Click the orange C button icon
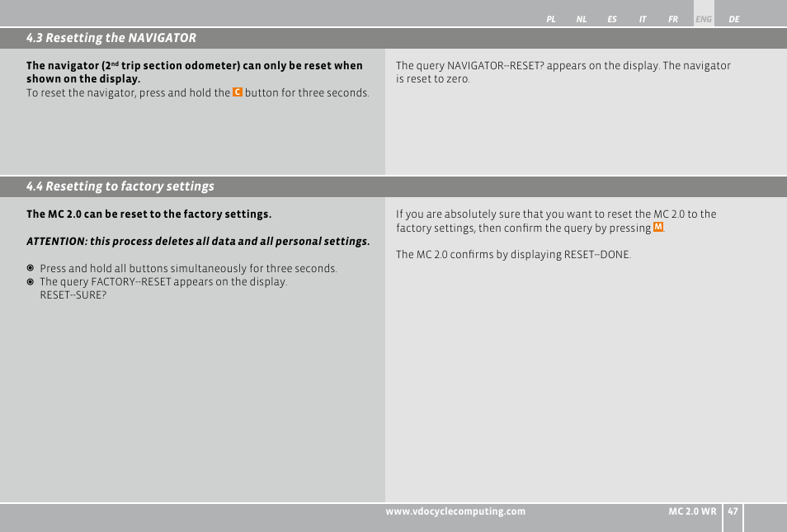The image size is (787, 532). point(238,92)
